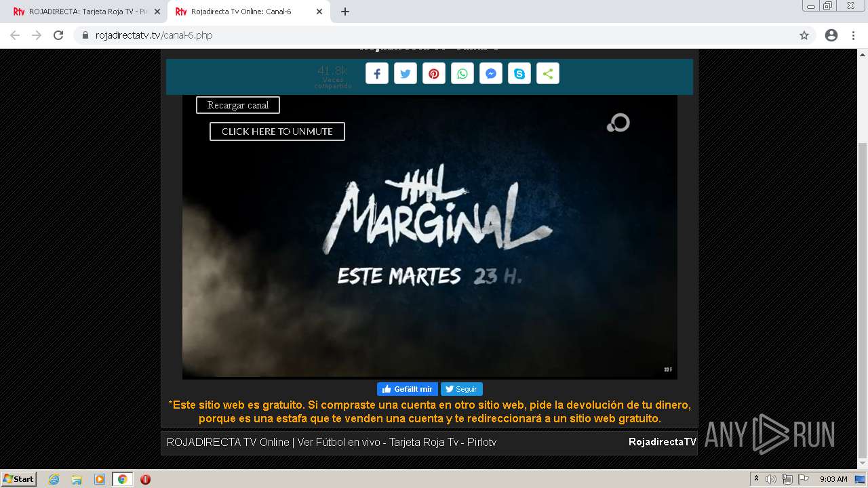The image size is (868, 488).
Task: Open the green more-sharing options icon
Action: click(548, 74)
